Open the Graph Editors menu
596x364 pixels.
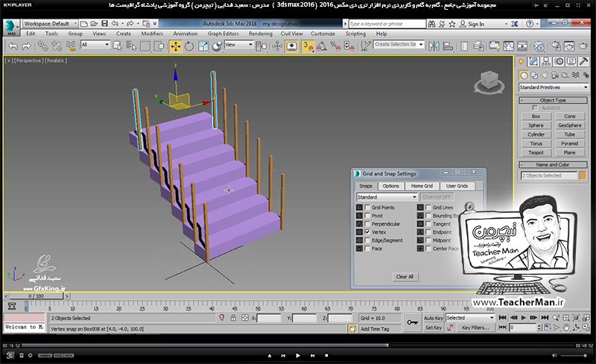pyautogui.click(x=223, y=33)
